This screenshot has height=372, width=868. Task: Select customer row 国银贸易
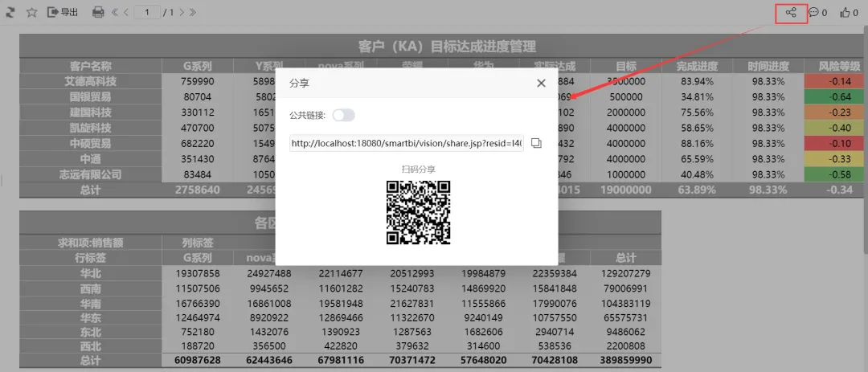90,97
